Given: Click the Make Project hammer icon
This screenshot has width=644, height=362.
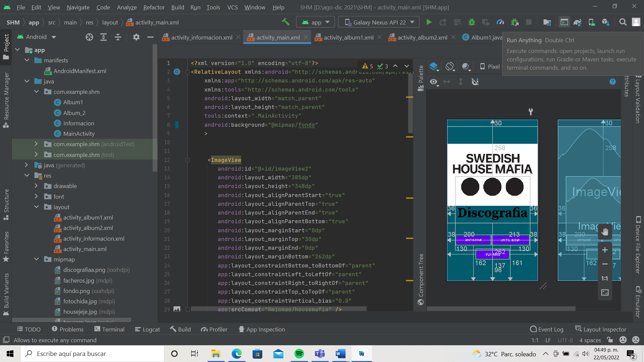Looking at the screenshot, I should pos(285,22).
